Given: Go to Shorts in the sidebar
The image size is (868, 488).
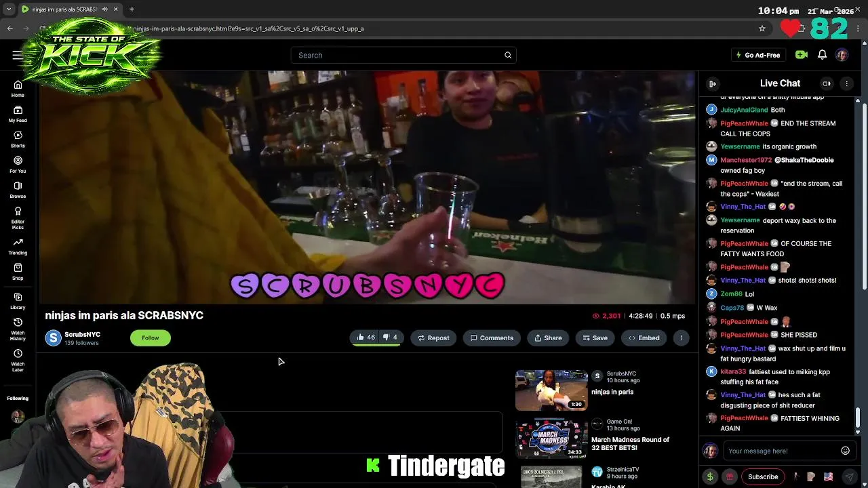Looking at the screenshot, I should 18,139.
